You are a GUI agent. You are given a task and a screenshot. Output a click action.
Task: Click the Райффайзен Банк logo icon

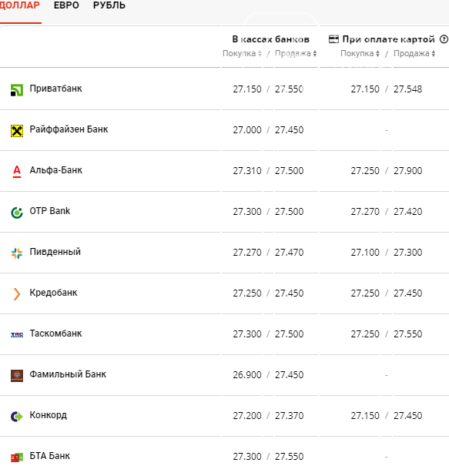[17, 131]
